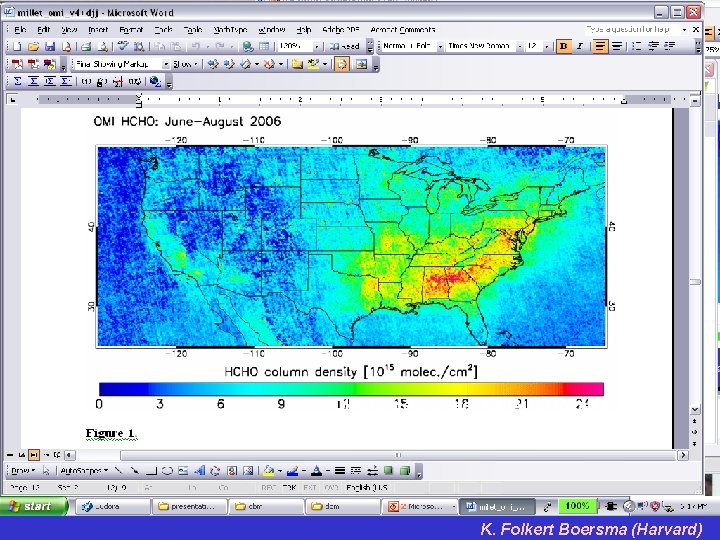Create a new blank document
Viewport: 720px width, 540px height.
[x=17, y=46]
